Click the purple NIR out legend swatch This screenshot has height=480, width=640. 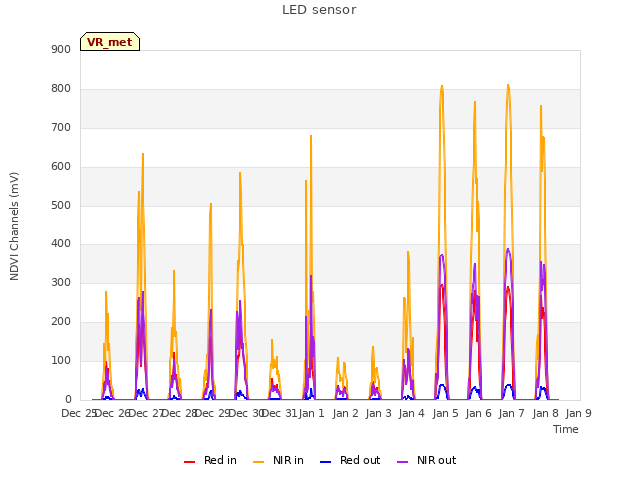coord(402,461)
